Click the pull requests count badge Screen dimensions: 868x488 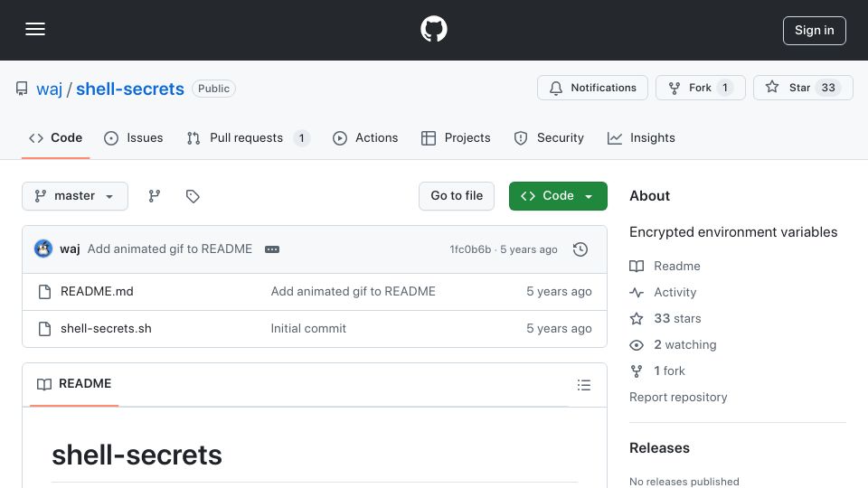(x=301, y=137)
